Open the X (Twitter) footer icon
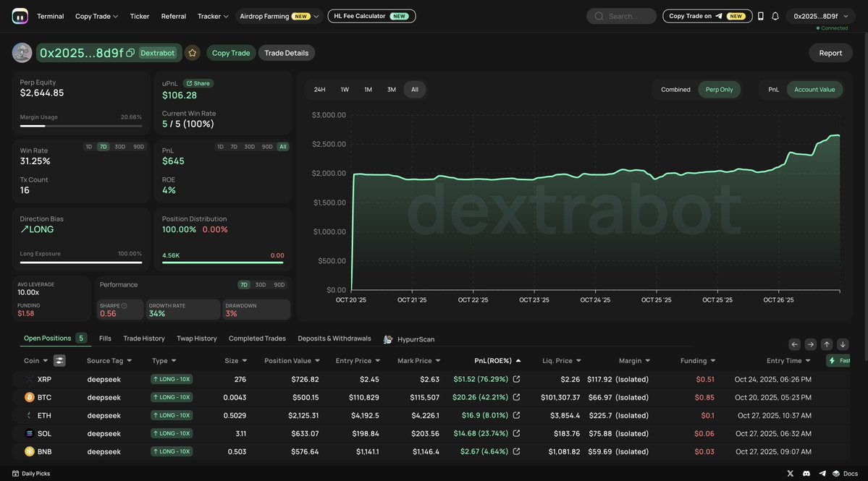The height and width of the screenshot is (481, 868). coord(791,473)
